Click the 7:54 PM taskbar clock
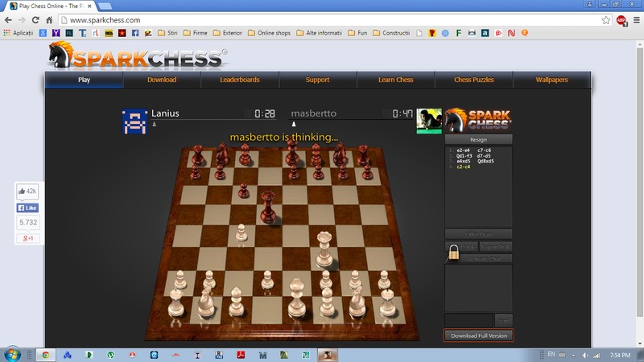Image resolution: width=644 pixels, height=362 pixels. point(620,355)
